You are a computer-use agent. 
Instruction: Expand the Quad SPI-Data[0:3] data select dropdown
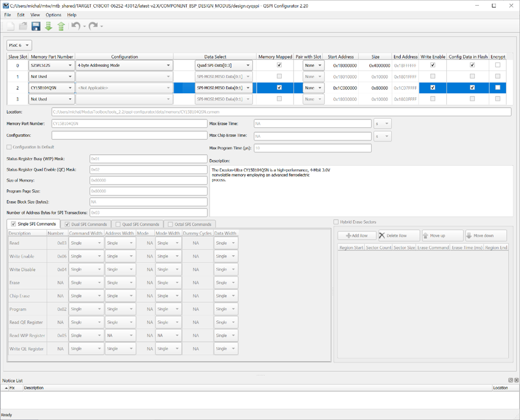click(224, 66)
